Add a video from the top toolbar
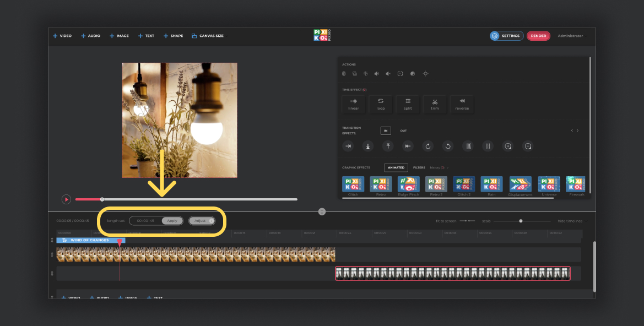Image resolution: width=644 pixels, height=326 pixels. click(x=62, y=36)
